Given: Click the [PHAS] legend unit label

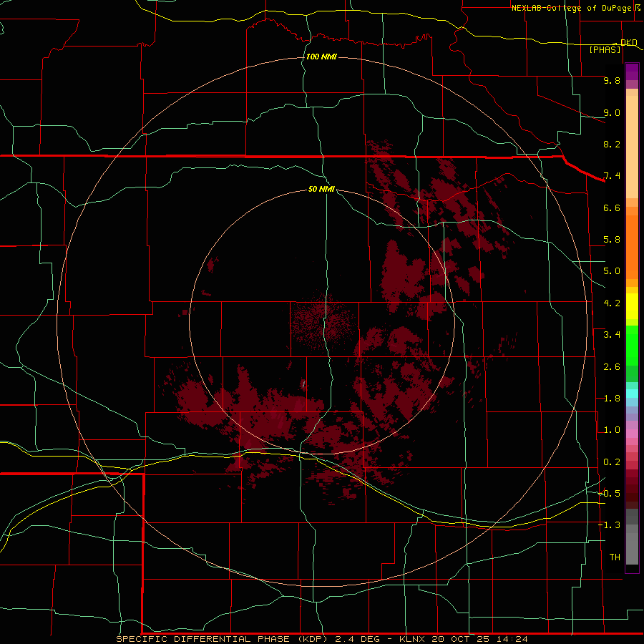Looking at the screenshot, I should point(605,49).
